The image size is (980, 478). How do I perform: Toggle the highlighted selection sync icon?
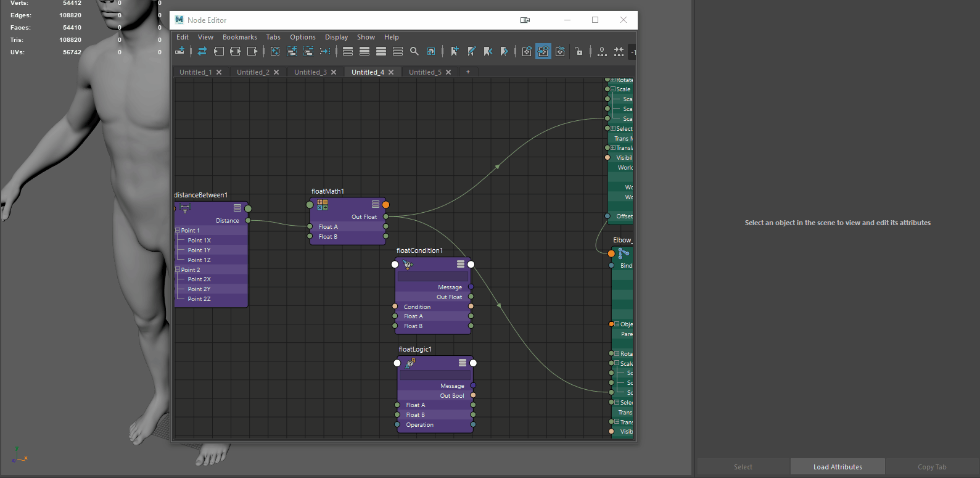click(x=543, y=51)
